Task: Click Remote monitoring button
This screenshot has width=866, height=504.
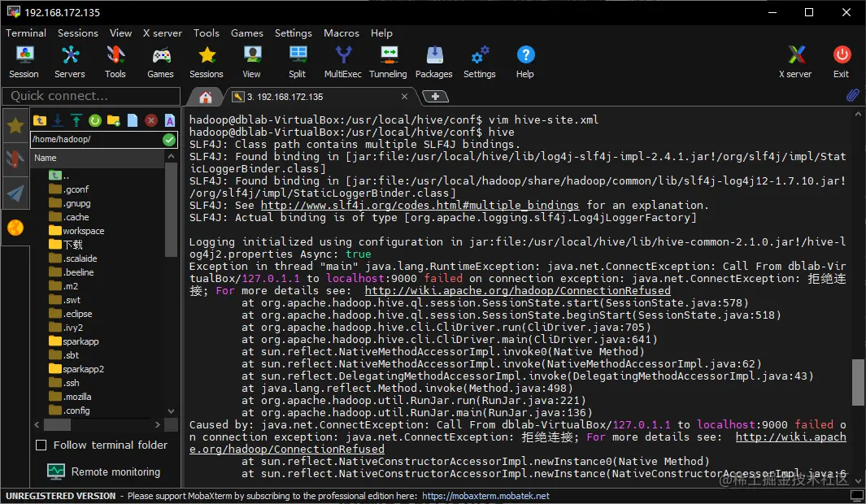Action: tap(104, 472)
